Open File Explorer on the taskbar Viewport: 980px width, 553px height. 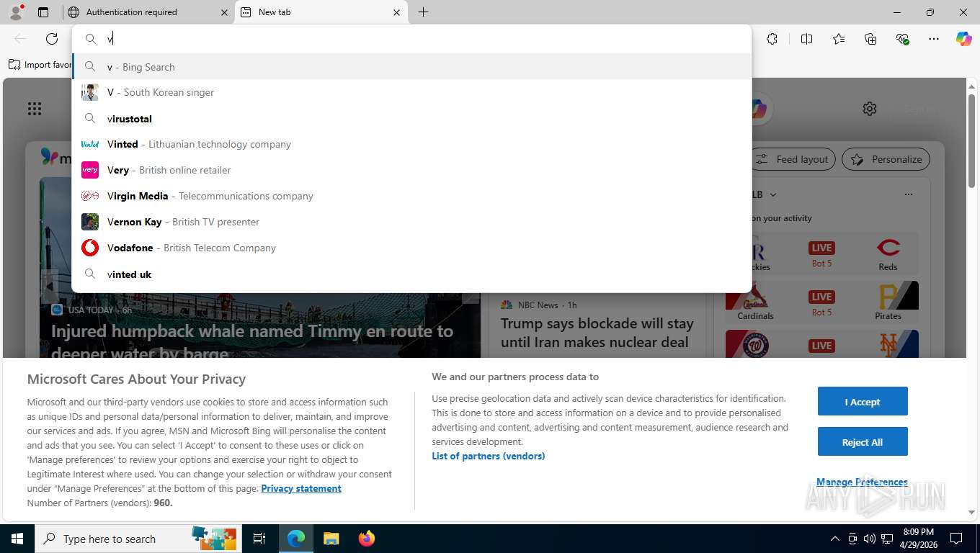[x=331, y=539]
